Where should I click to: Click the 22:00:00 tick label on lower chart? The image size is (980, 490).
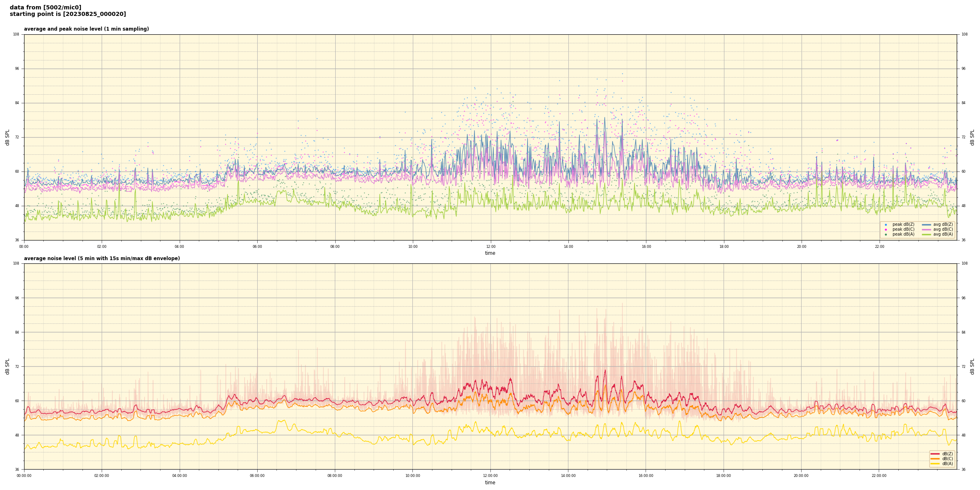879,476
